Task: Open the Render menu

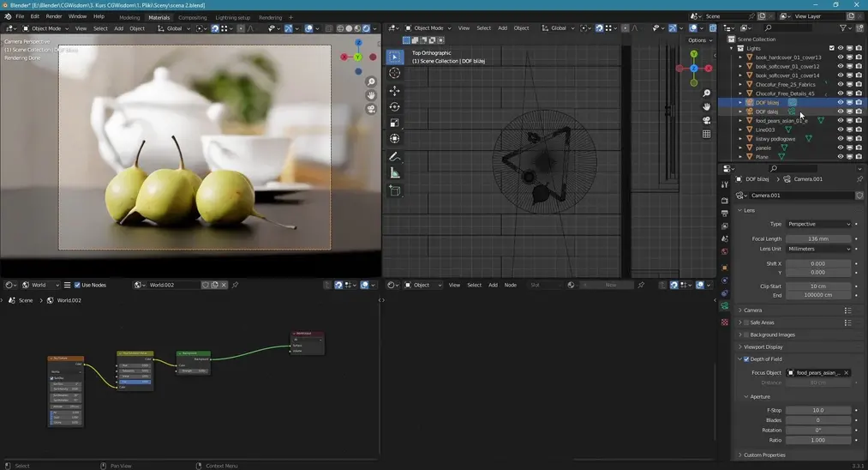Action: click(x=53, y=16)
